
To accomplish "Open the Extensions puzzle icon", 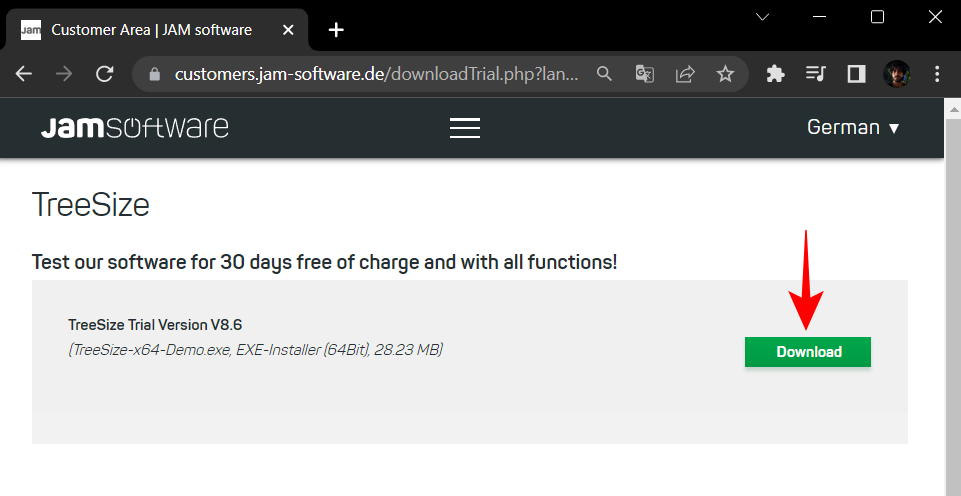I will (775, 74).
